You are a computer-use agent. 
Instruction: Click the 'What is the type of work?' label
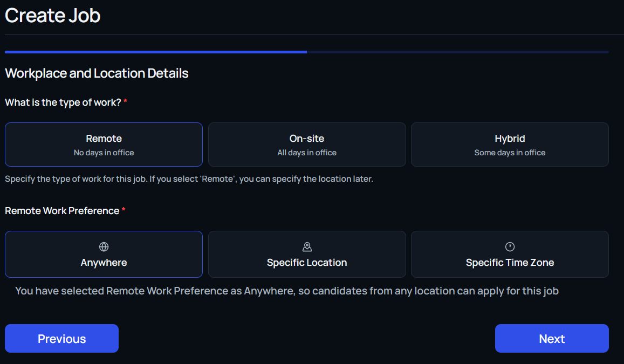(63, 102)
